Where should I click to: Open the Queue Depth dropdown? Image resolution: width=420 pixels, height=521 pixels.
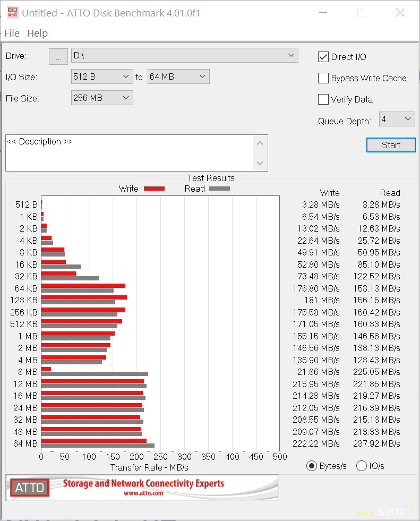point(397,119)
